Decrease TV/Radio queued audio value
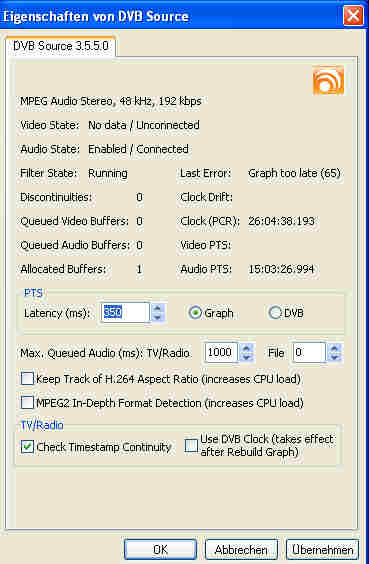This screenshot has width=369, height=564. pyautogui.click(x=246, y=357)
